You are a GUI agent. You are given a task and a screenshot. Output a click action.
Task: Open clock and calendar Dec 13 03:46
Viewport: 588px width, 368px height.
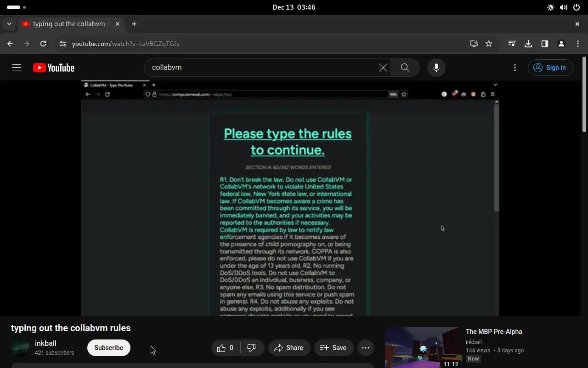294,7
